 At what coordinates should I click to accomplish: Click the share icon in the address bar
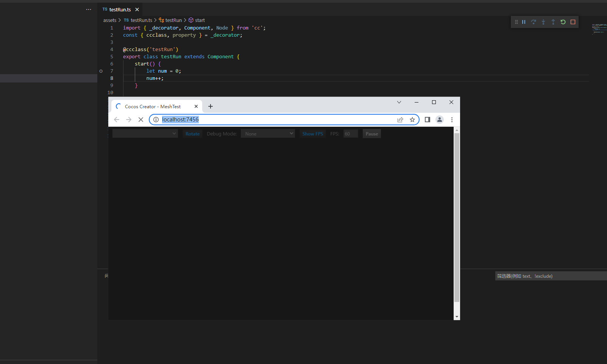point(400,120)
